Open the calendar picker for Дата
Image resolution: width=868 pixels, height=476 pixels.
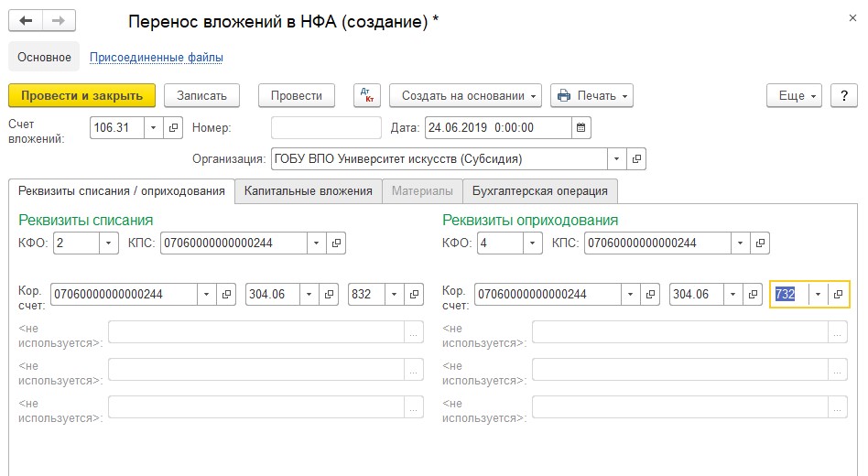point(580,128)
